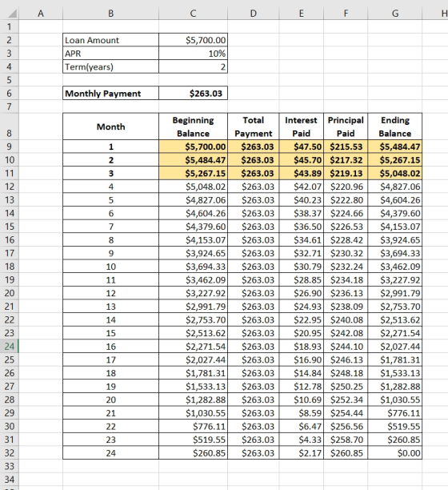Select the $263.03 monthly payment cell in row 6
The width and height of the screenshot is (448, 490).
click(x=193, y=94)
